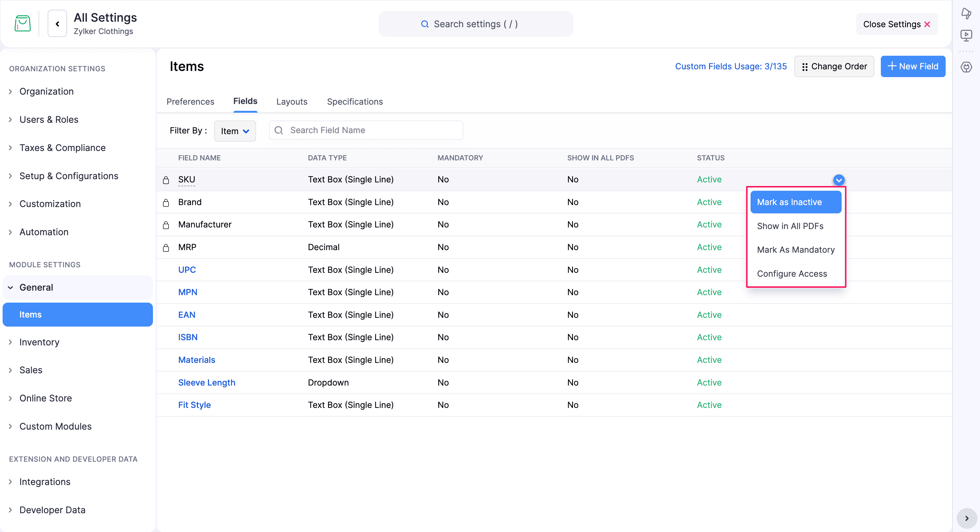
Task: Click the lock icon beside MRP
Action: coord(166,248)
